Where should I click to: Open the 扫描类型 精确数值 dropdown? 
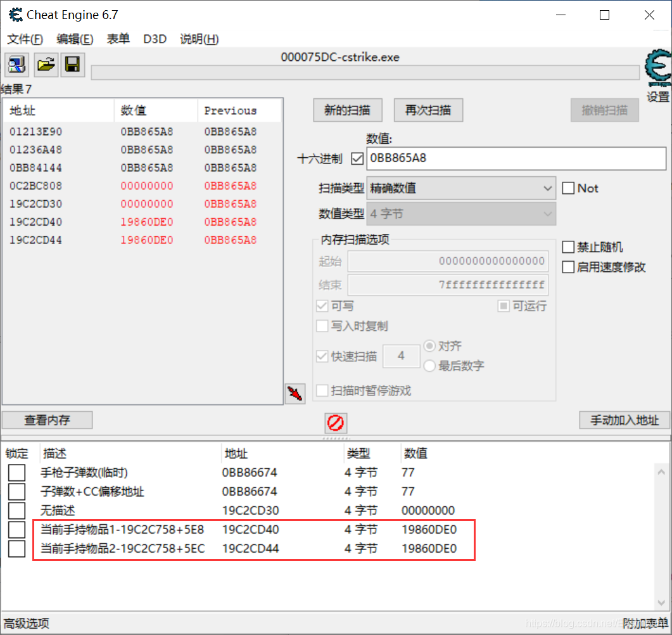tap(461, 188)
